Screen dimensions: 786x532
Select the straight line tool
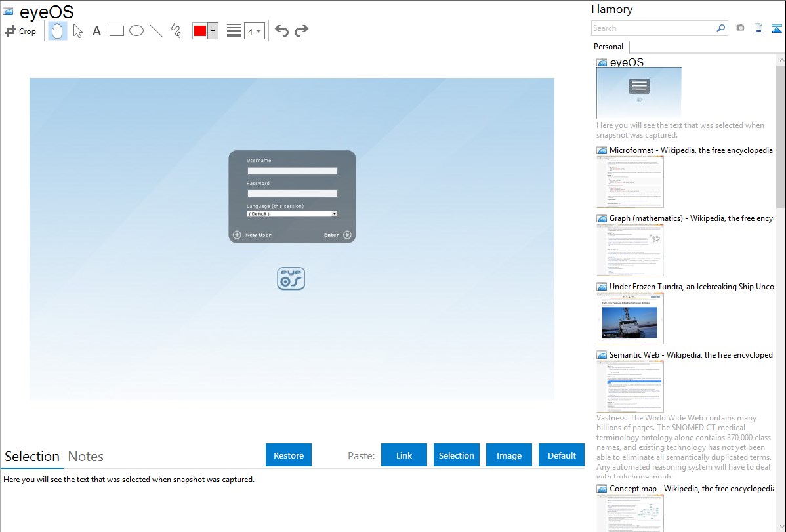[x=156, y=31]
